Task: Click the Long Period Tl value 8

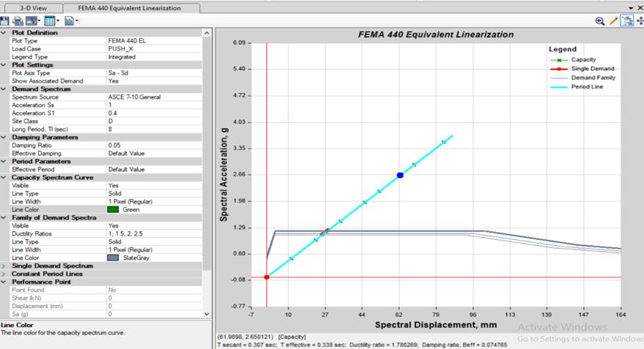Action: (x=154, y=129)
